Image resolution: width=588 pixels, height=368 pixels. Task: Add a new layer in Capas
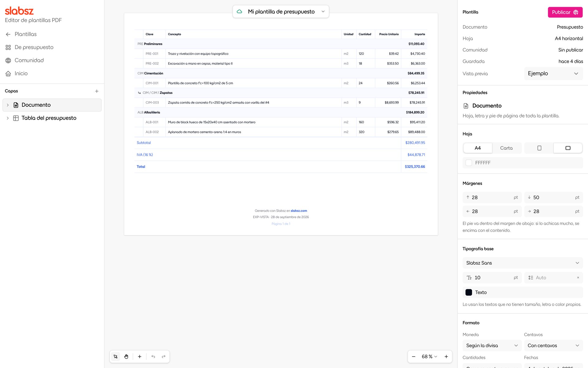(x=97, y=91)
